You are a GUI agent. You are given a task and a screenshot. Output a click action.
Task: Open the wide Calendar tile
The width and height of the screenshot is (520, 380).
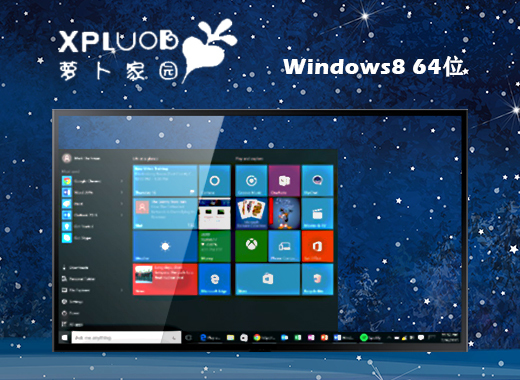pos(165,180)
